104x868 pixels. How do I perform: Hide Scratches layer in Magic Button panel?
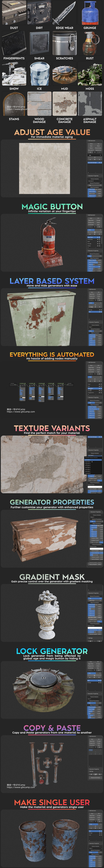(98, 240)
